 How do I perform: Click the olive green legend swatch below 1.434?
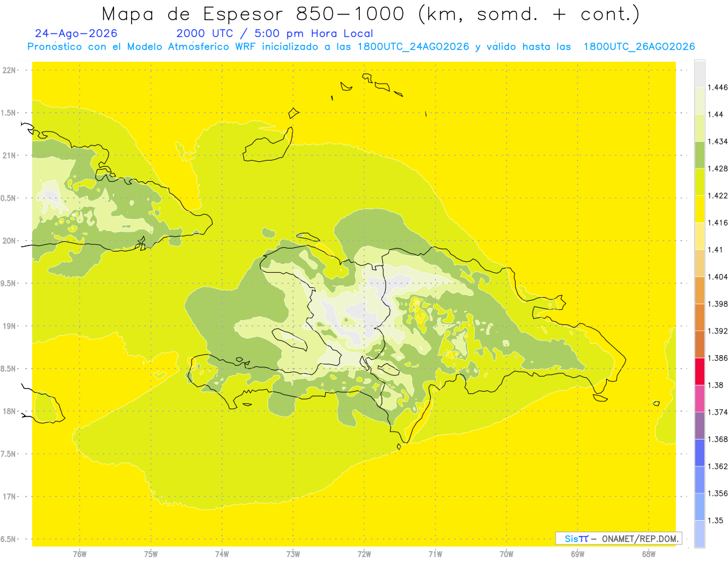pos(699,155)
